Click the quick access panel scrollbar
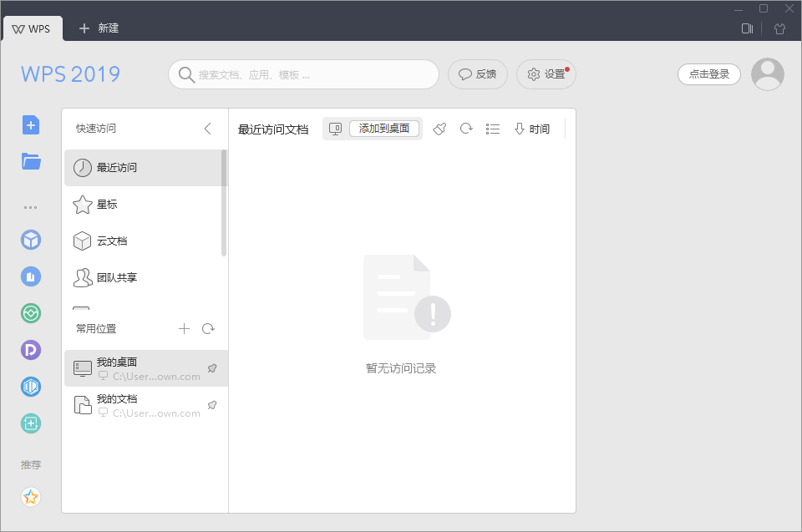Image resolution: width=802 pixels, height=532 pixels. [224, 203]
